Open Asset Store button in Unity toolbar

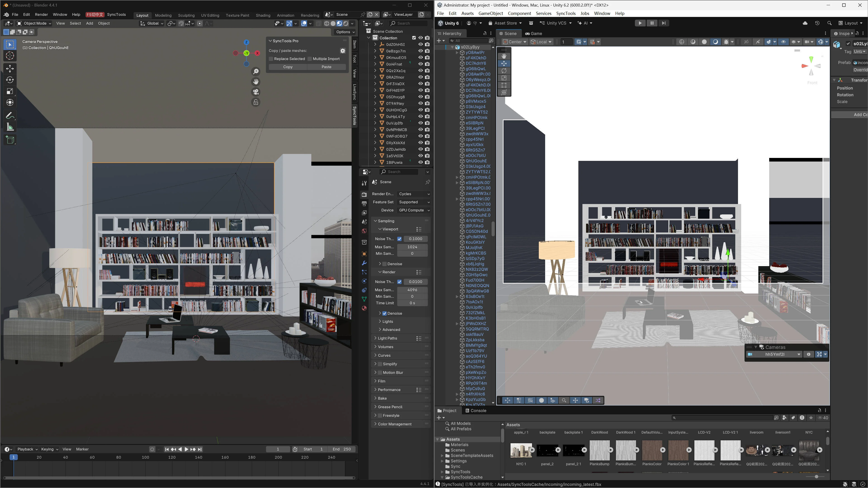coord(505,23)
